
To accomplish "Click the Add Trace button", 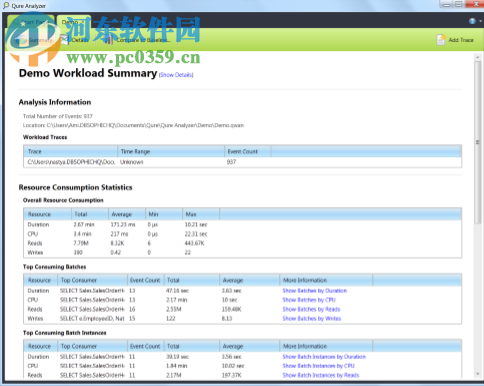I will click(x=456, y=40).
